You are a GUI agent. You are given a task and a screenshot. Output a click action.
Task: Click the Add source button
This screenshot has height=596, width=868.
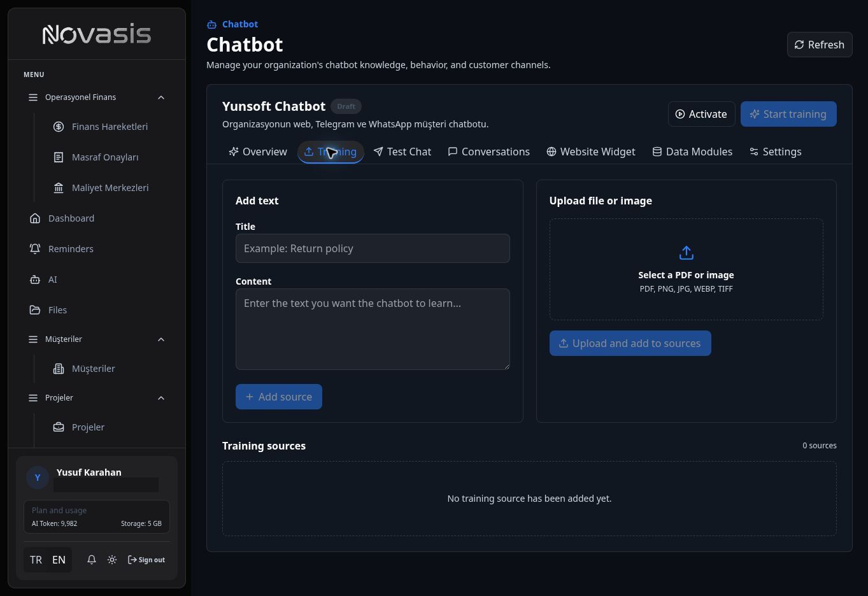279,397
